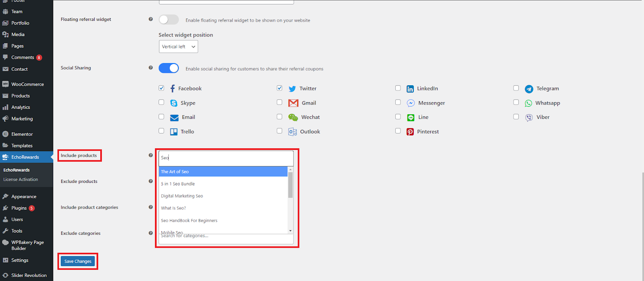The width and height of the screenshot is (644, 281).
Task: Click the Gmail envelope icon
Action: tap(293, 103)
